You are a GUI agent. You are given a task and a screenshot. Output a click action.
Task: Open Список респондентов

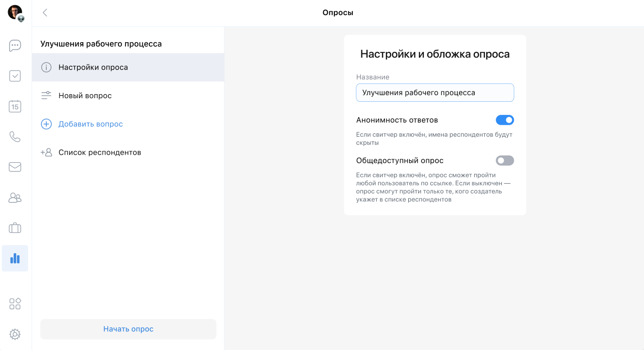click(x=100, y=153)
